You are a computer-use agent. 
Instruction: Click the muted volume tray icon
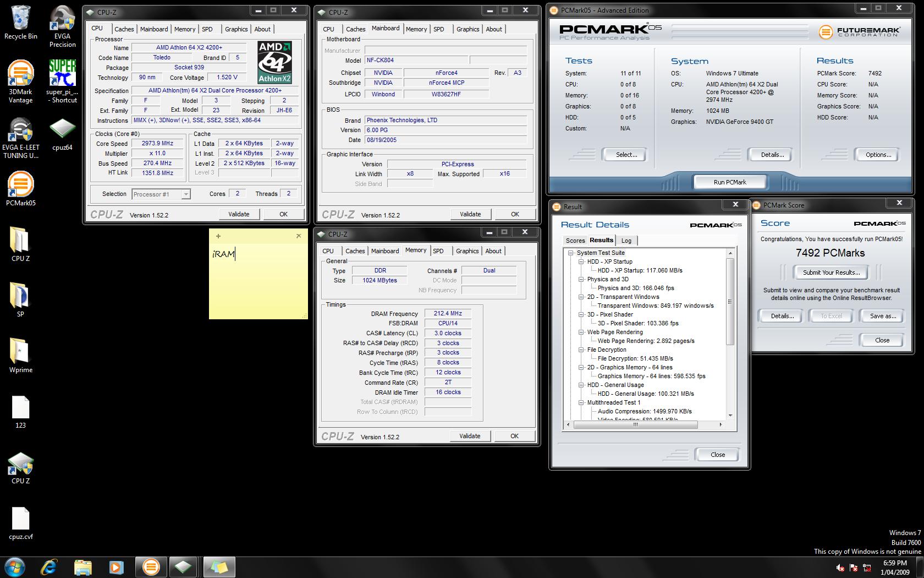[840, 568]
